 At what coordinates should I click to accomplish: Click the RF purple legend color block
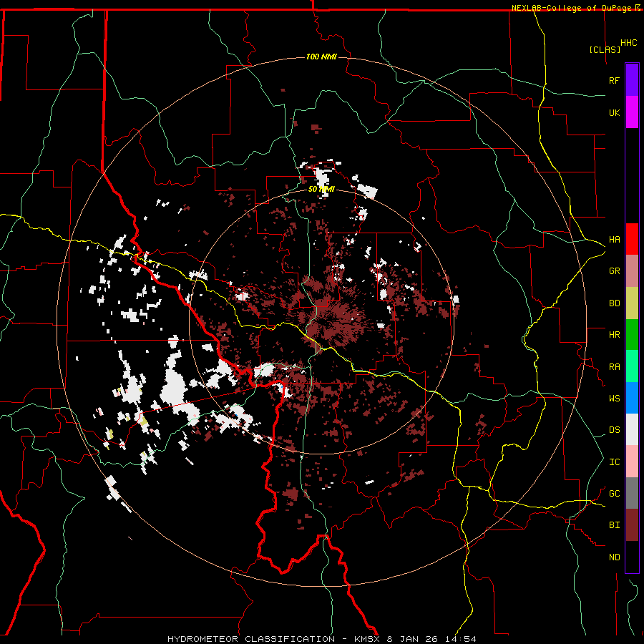point(632,80)
